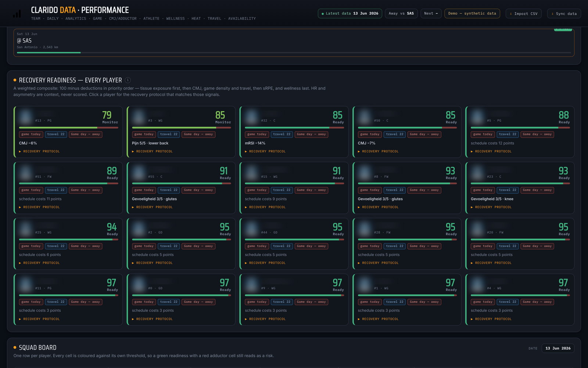Go to the WELLNESS section
588x368 pixels.
(175, 18)
